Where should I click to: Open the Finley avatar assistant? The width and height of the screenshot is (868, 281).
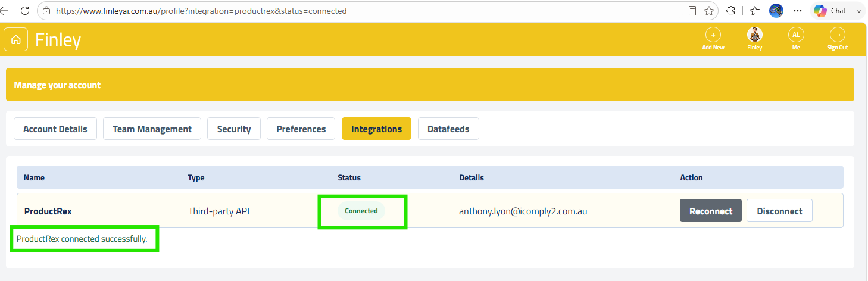[754, 35]
